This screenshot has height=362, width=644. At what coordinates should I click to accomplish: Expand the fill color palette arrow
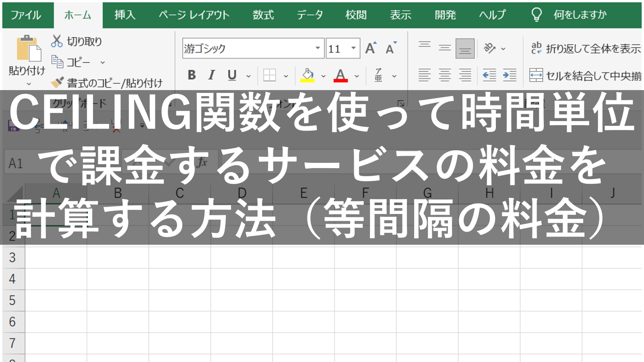(x=323, y=76)
